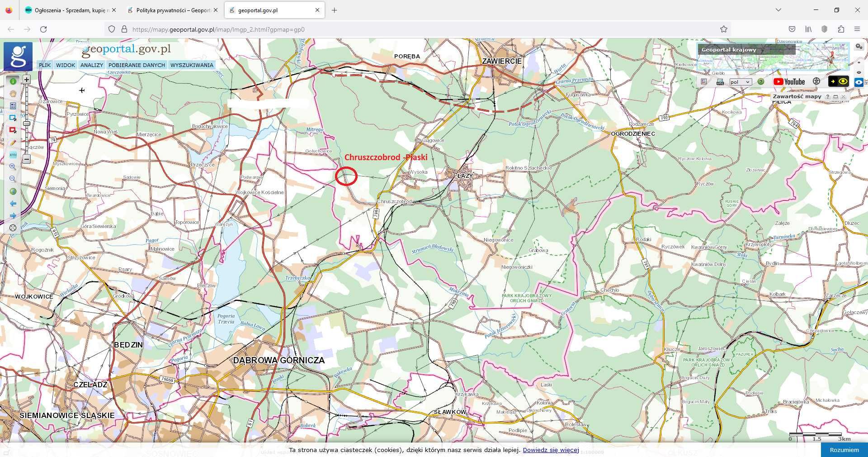Click the browser forward arrow
Image resolution: width=868 pixels, height=457 pixels.
pos(27,29)
